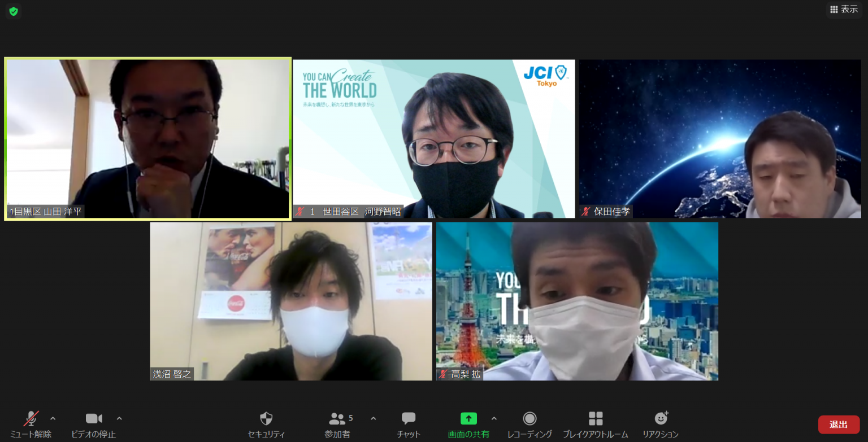The image size is (868, 442).
Task: Select 河野智昭 video tile
Action: (433, 138)
